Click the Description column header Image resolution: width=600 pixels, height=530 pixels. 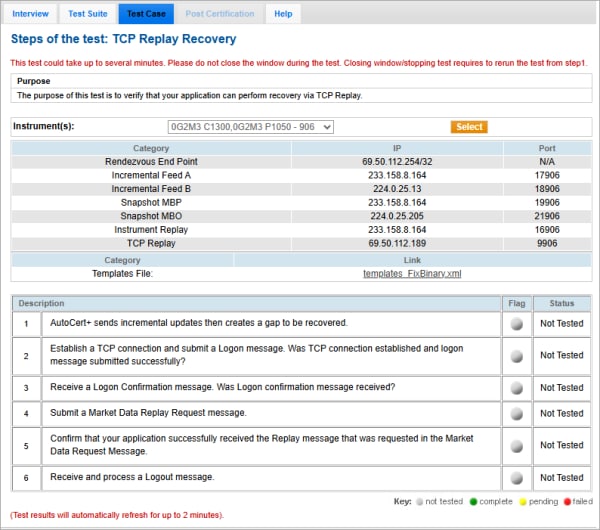tap(41, 303)
